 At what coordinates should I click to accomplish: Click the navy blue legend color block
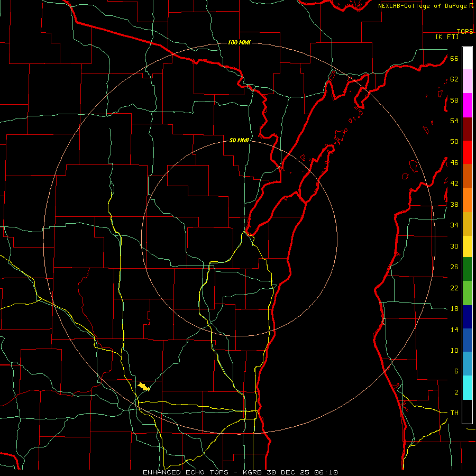pyautogui.click(x=467, y=317)
